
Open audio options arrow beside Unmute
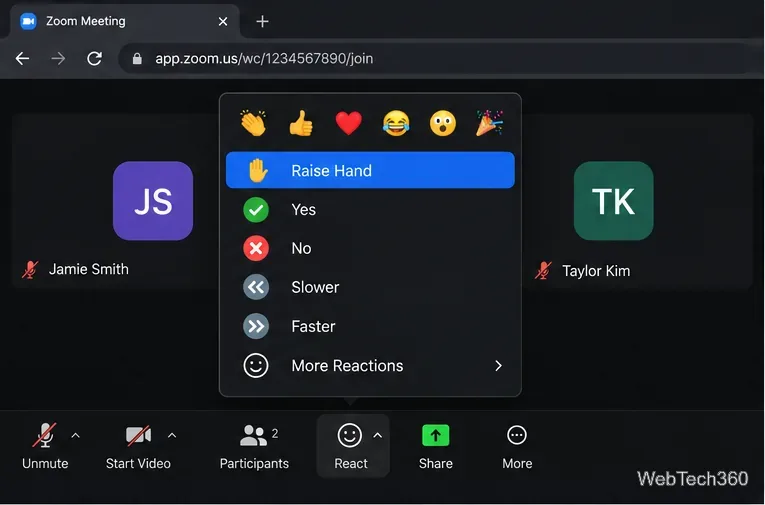76,435
